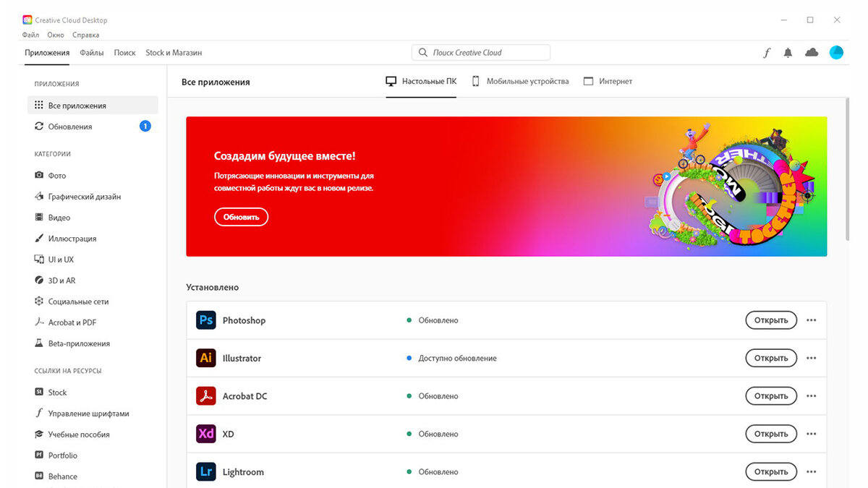
Task: Click the Видео film icon
Action: [x=40, y=218]
